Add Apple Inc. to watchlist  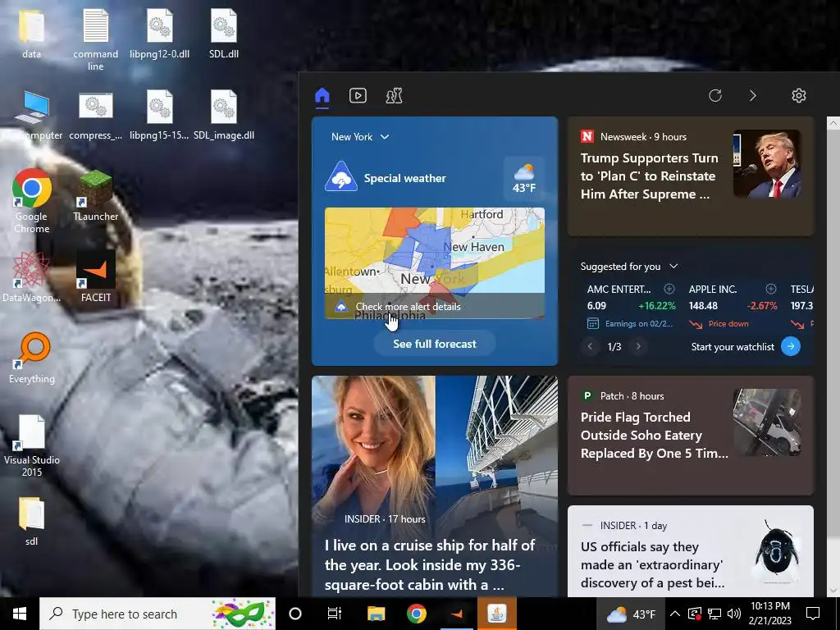point(771,290)
